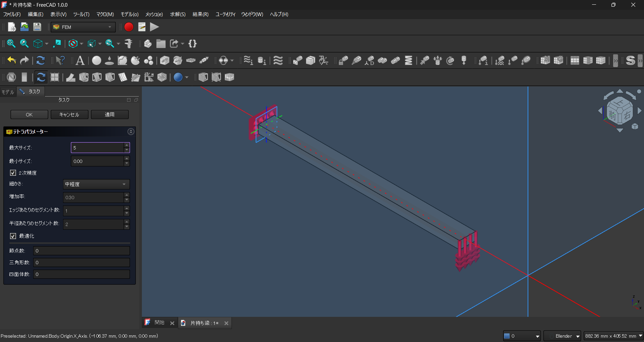Screen dimensions: 644x342
Task: Open the 求解(S) menu
Action: 178,14
